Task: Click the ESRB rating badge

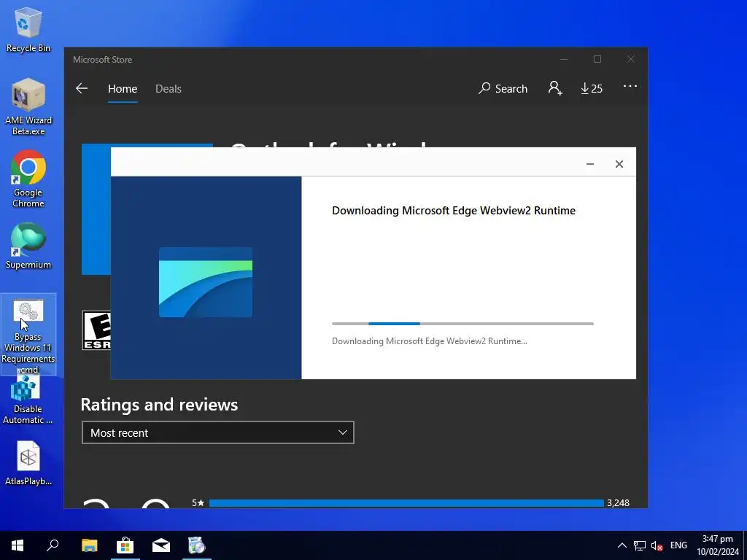Action: tap(96, 330)
